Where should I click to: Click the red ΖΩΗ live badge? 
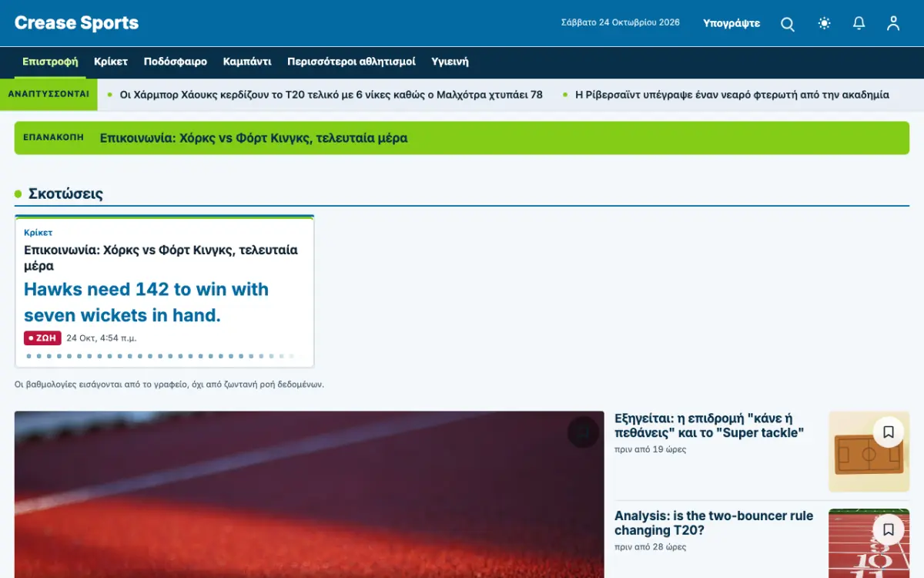(42, 338)
